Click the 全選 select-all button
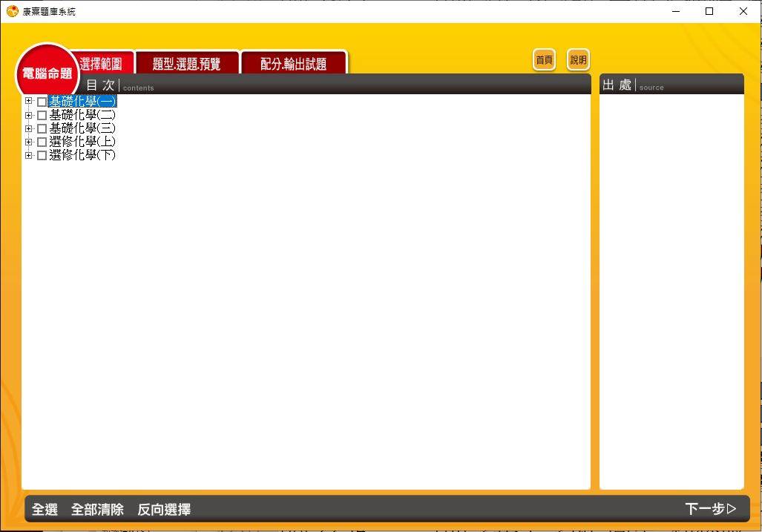Image resolution: width=762 pixels, height=532 pixels. click(x=45, y=509)
